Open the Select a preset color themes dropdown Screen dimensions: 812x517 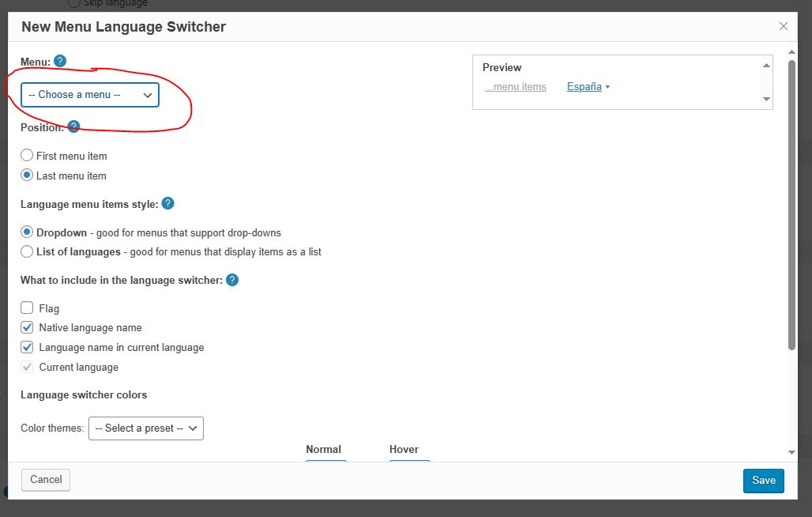[x=146, y=428]
